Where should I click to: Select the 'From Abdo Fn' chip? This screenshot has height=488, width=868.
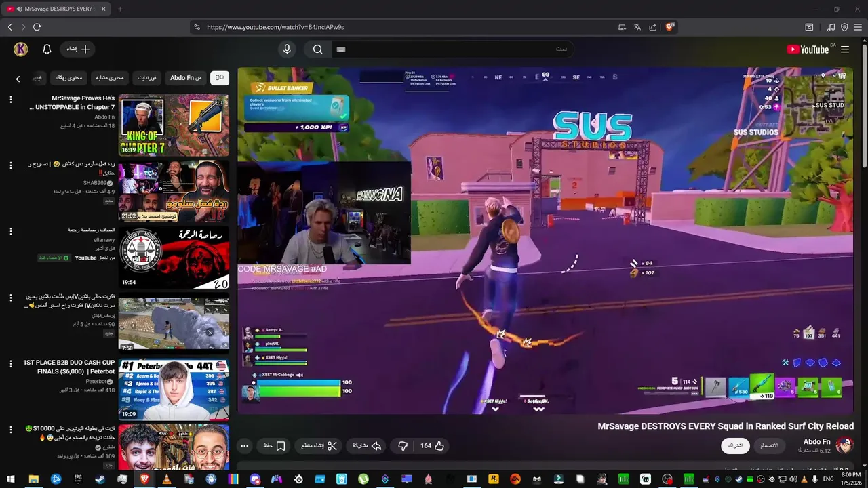tap(186, 78)
